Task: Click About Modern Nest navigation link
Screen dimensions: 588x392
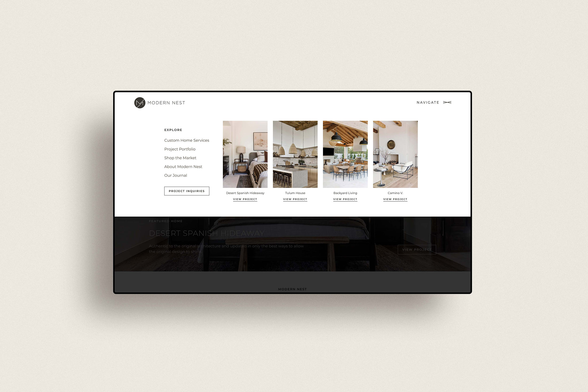Action: click(x=183, y=167)
